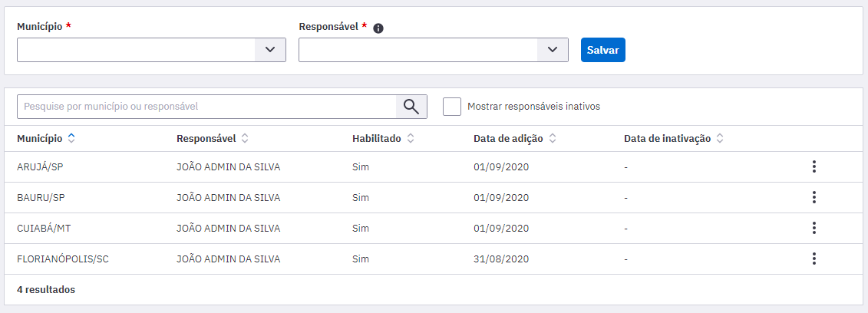Click the Salvar button
Viewport: 868px width, 313px height.
602,50
